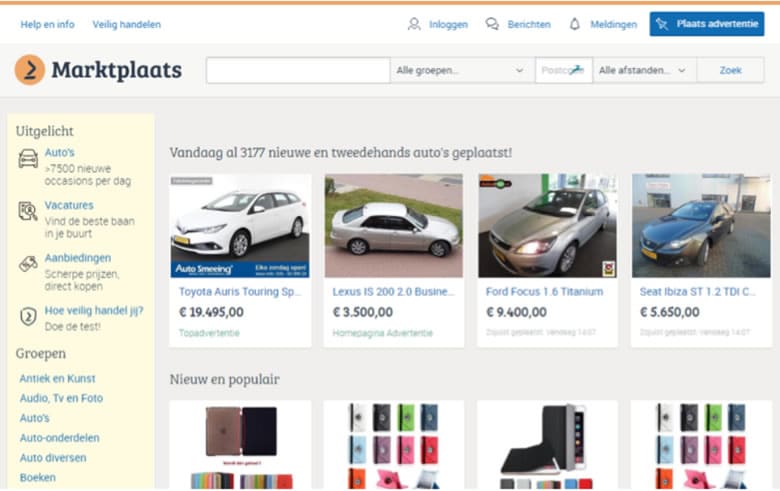Click the search keyword input field

[298, 70]
